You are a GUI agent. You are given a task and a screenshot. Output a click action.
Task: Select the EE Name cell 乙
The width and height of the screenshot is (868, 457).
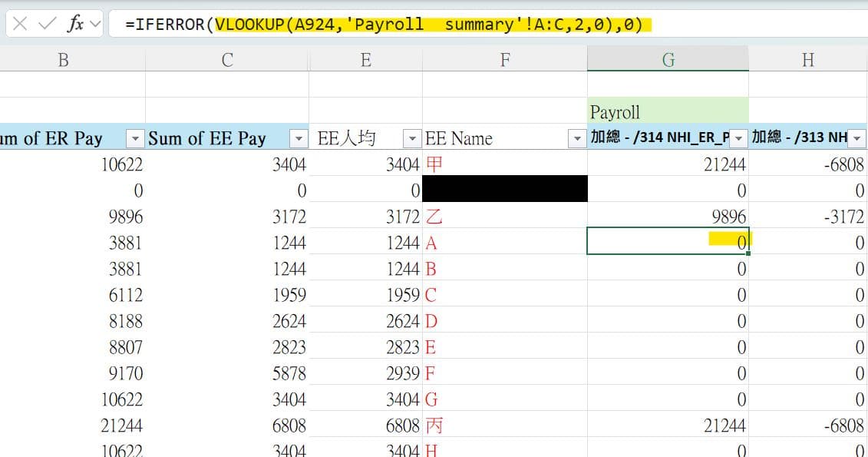pyautogui.click(x=505, y=216)
